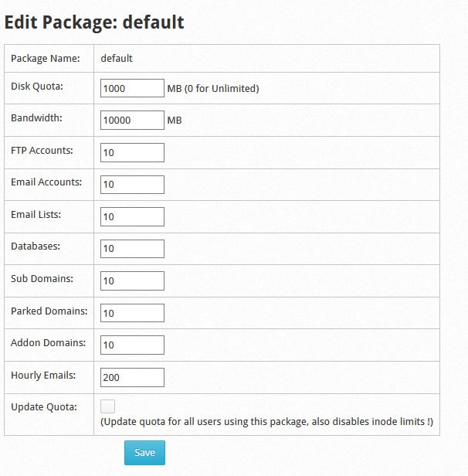Focus the Sub Domains field
Screen dimensions: 468x476
(132, 280)
